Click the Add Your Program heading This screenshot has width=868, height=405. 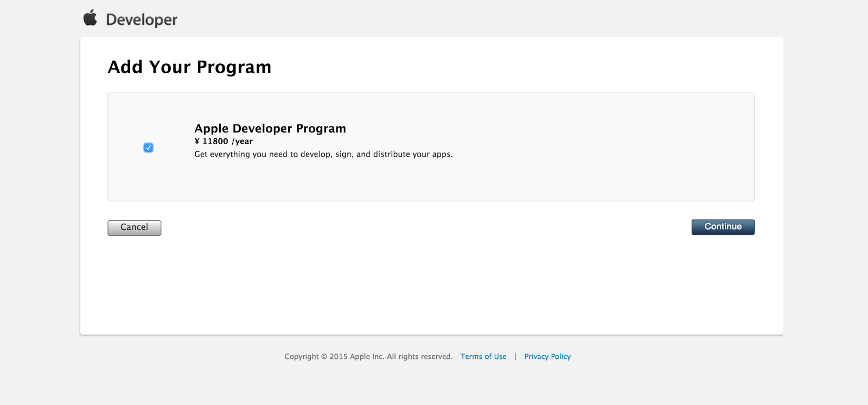tap(189, 67)
